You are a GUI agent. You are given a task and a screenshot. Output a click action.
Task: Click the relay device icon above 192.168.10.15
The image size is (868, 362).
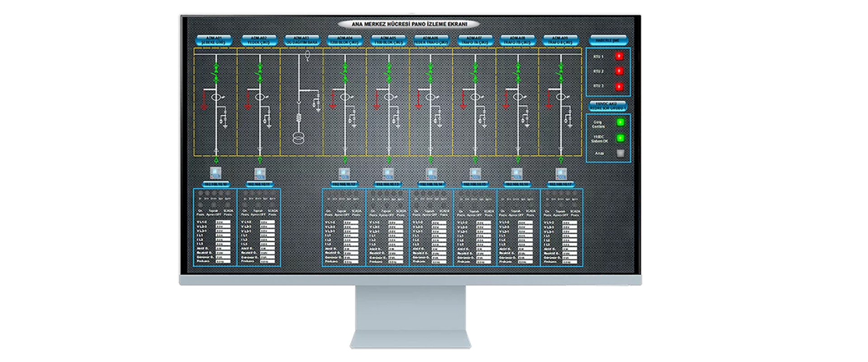pyautogui.click(x=475, y=173)
